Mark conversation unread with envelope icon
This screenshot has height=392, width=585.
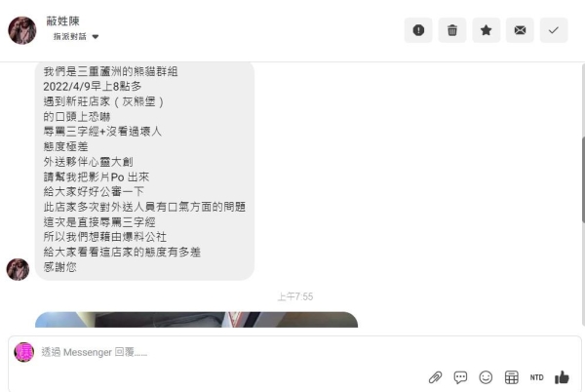pyautogui.click(x=520, y=30)
